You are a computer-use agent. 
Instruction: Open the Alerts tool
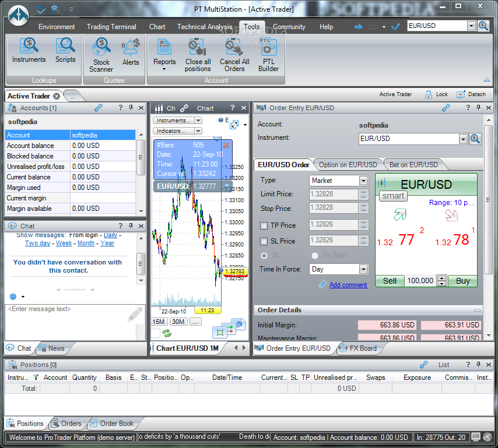click(131, 52)
